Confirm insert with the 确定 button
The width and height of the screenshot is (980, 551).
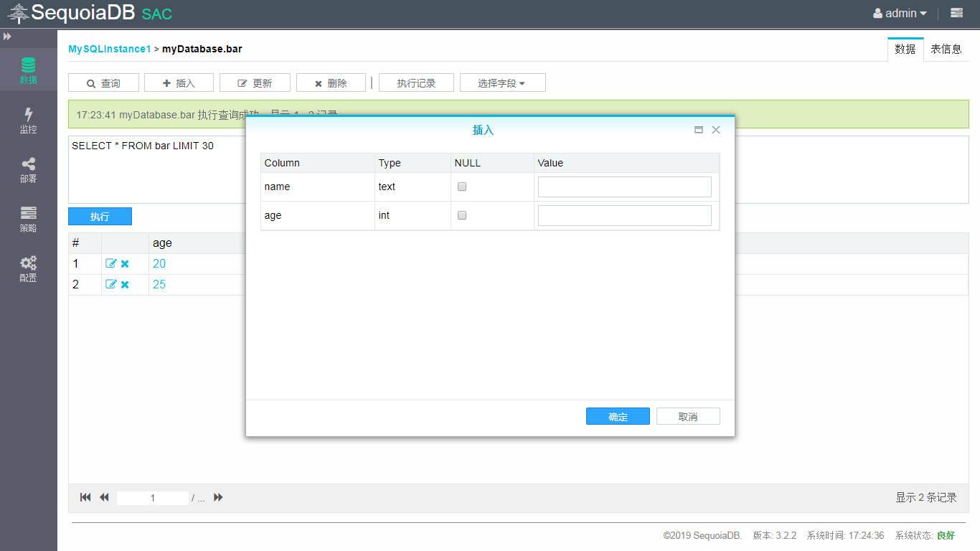click(618, 417)
